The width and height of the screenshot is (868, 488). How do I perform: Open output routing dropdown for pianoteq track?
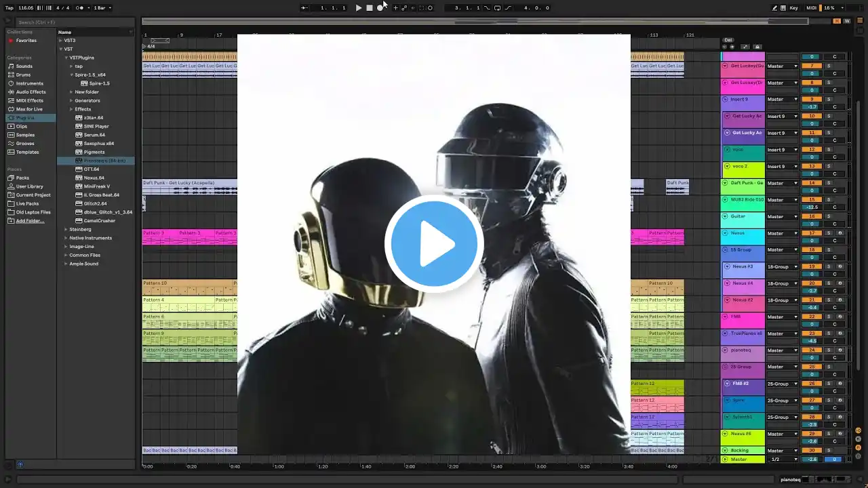[x=783, y=350]
